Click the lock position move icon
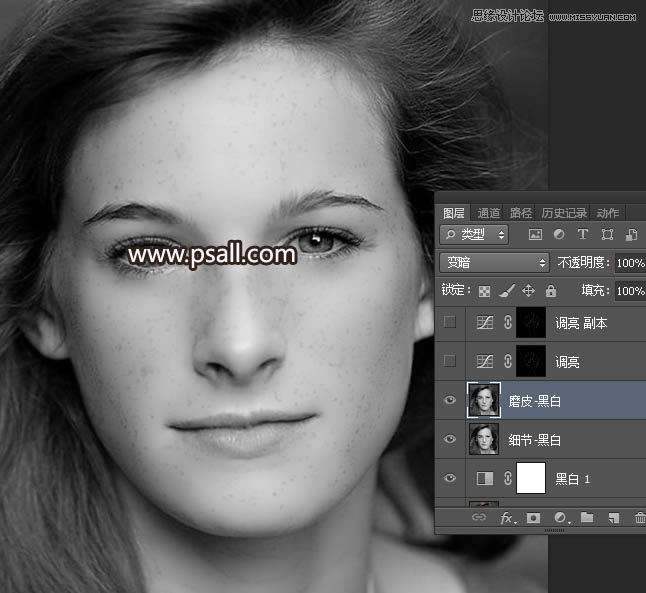 [528, 291]
